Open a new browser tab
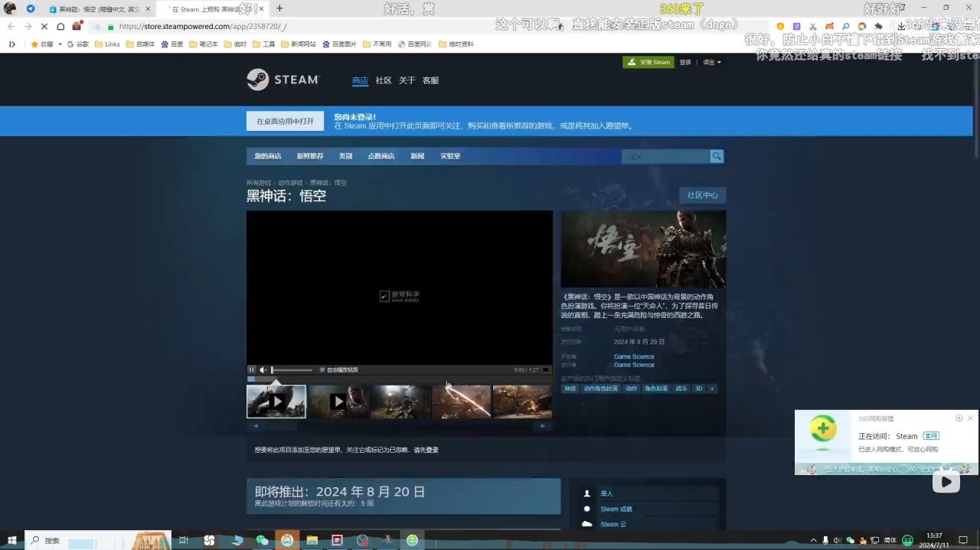Viewport: 980px width, 550px height. (279, 8)
